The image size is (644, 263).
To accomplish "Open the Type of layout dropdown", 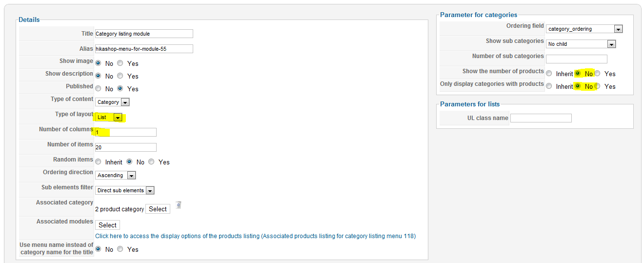I will pyautogui.click(x=109, y=117).
